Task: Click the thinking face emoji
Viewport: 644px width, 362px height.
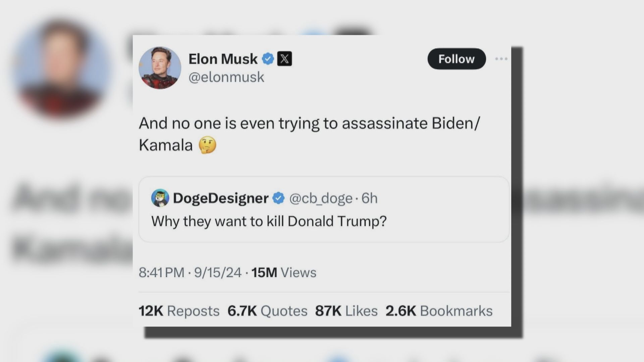Action: 207,145
